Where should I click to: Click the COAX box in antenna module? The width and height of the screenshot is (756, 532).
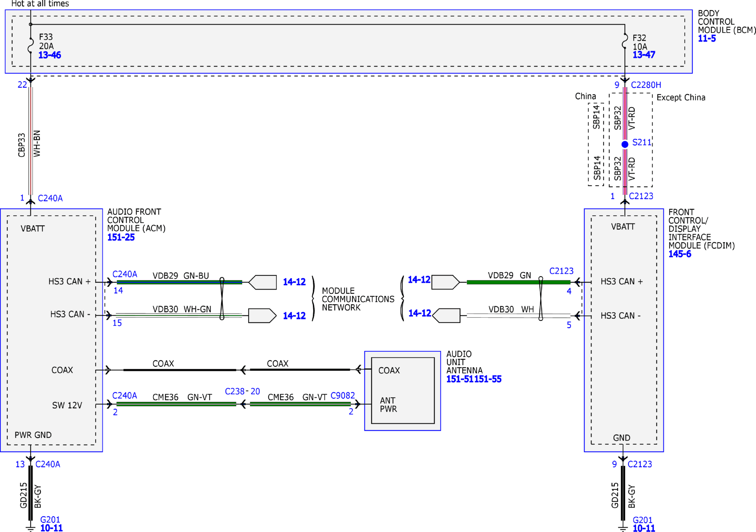click(389, 370)
